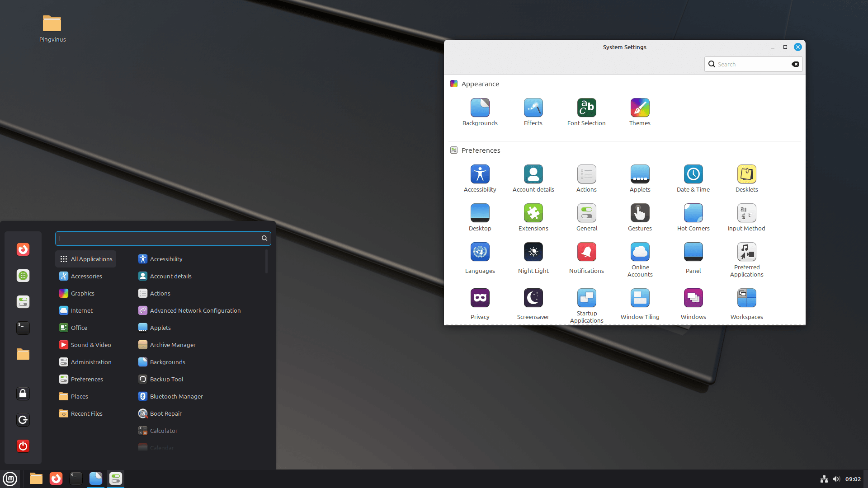Screen dimensions: 868x488
Task: Open Recent Files in the menu
Action: click(x=86, y=413)
